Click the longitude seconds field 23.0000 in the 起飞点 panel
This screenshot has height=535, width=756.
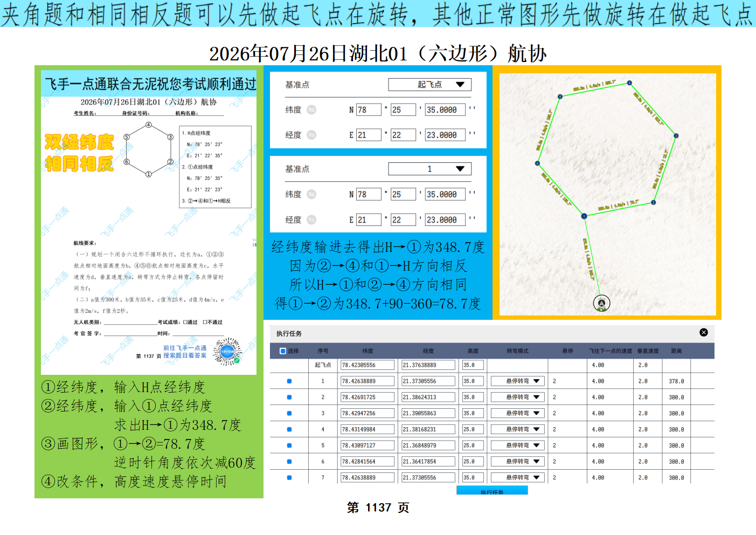click(445, 135)
